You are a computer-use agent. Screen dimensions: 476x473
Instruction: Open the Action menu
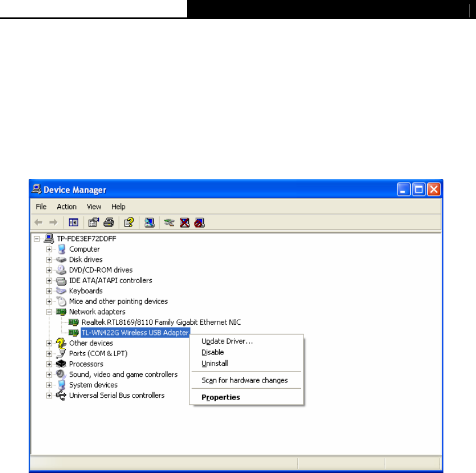tap(66, 207)
